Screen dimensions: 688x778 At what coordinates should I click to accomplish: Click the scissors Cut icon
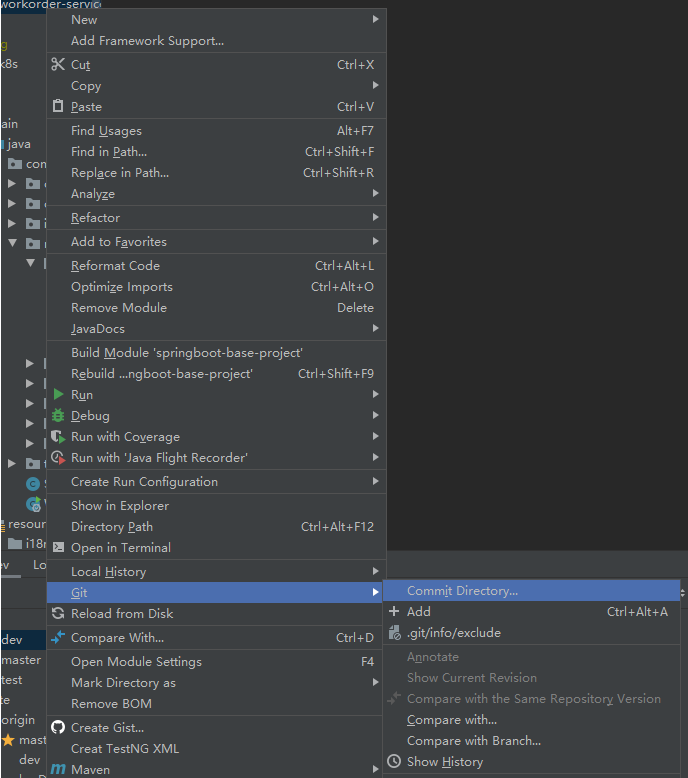[x=58, y=65]
